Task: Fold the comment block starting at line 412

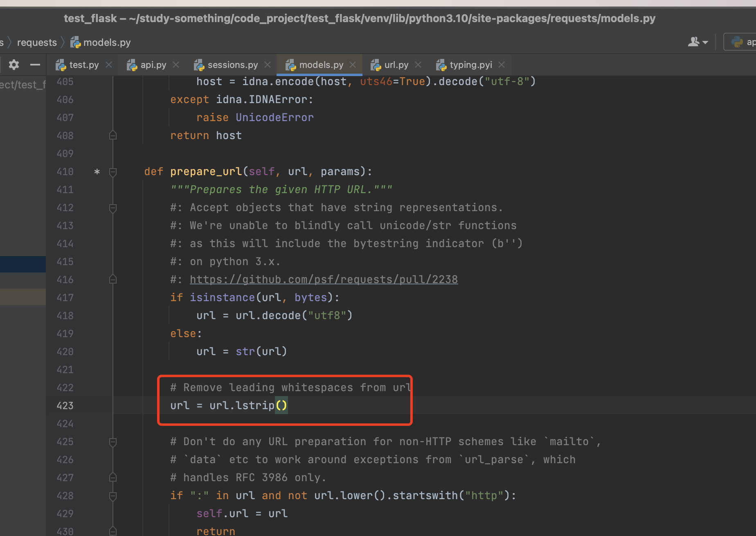Action: pos(113,208)
